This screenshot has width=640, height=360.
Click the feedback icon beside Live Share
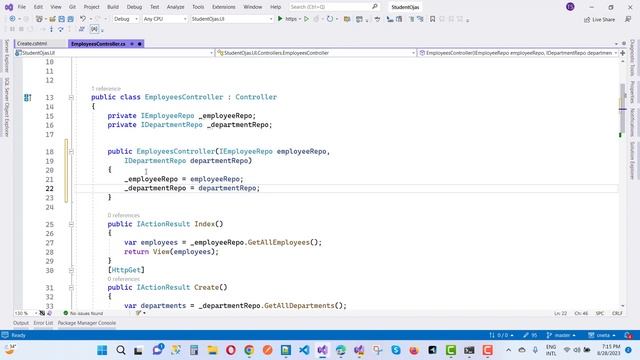(x=628, y=19)
